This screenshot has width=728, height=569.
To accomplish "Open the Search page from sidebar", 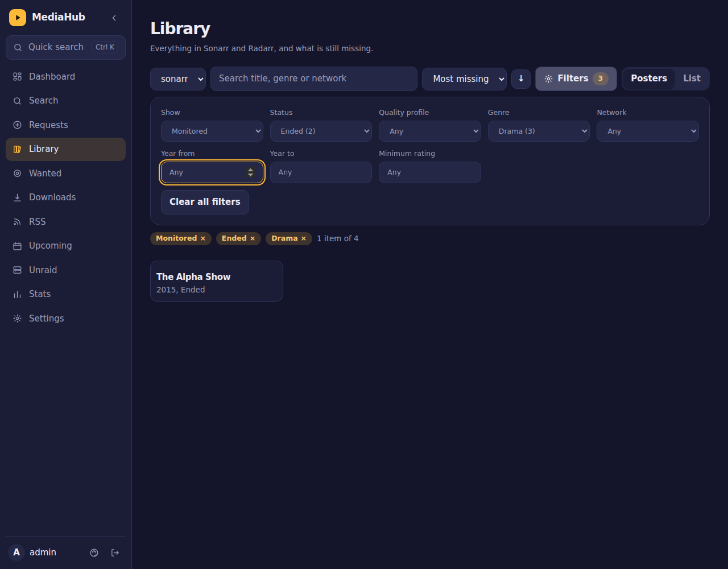I will 65,101.
